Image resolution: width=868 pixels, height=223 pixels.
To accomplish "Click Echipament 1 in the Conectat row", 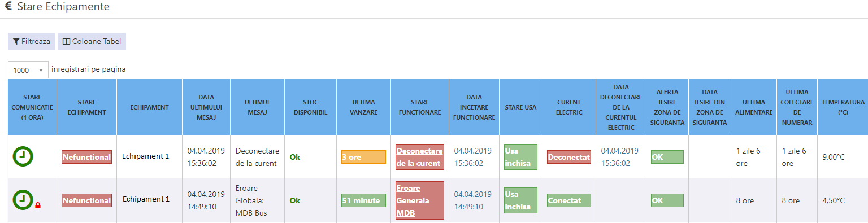I will pos(146,199).
